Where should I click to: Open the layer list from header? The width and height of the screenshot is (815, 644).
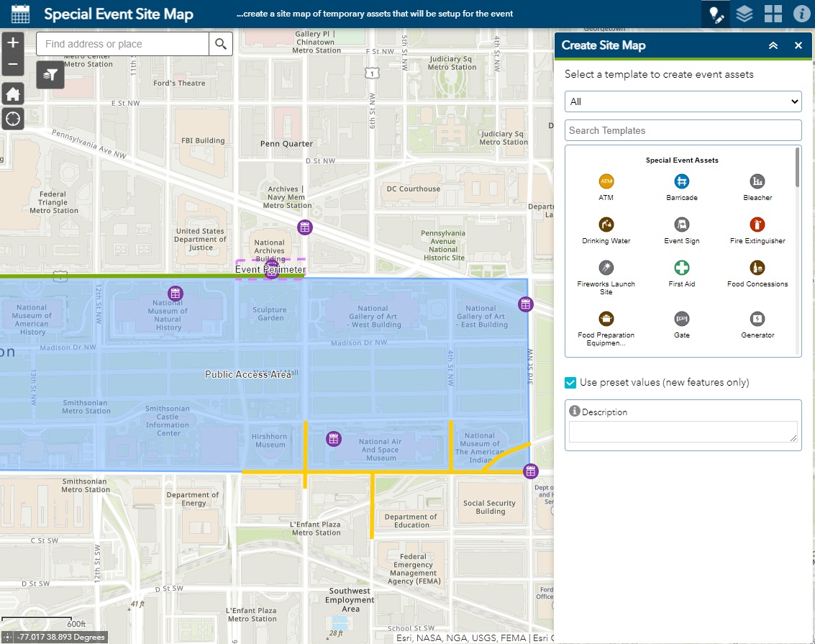745,14
